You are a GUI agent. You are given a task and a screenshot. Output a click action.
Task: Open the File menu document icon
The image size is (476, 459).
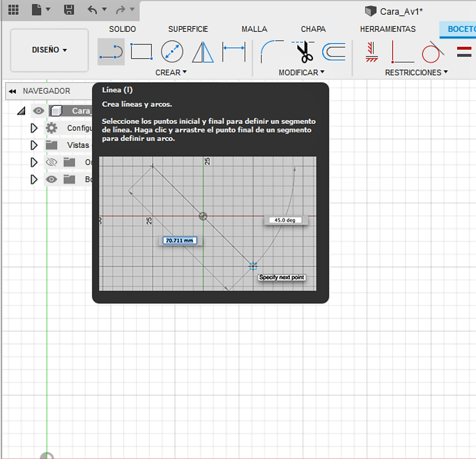coord(37,10)
